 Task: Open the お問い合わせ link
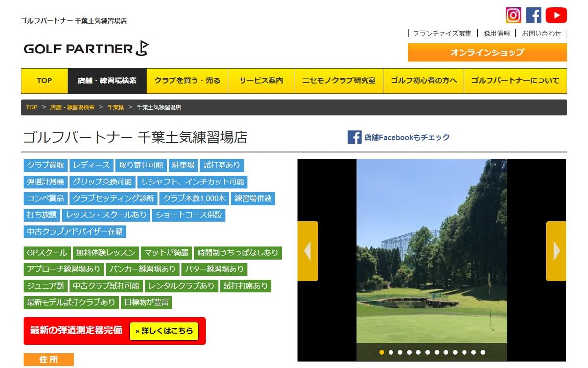point(541,34)
